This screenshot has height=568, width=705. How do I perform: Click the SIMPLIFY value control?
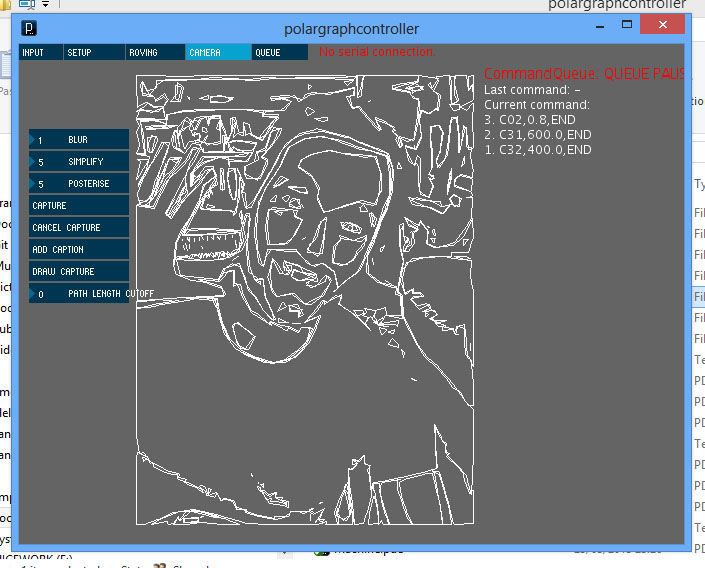79,162
